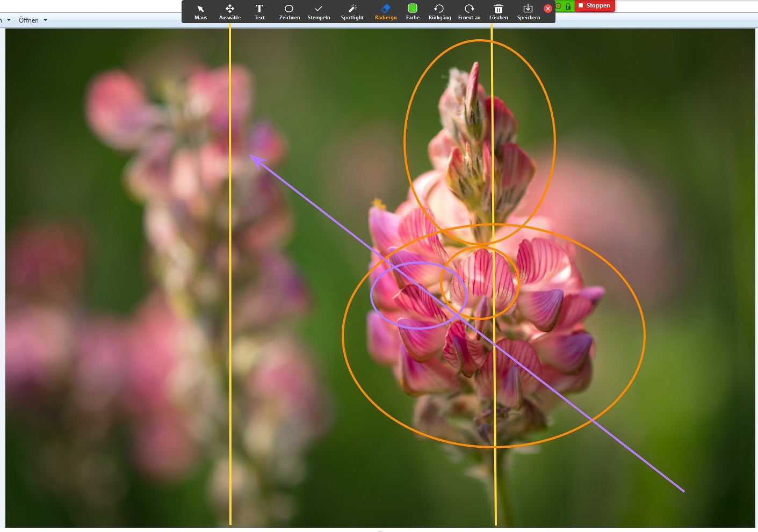Activate the Auswählen move tool
The height and width of the screenshot is (532, 758).
(x=229, y=12)
